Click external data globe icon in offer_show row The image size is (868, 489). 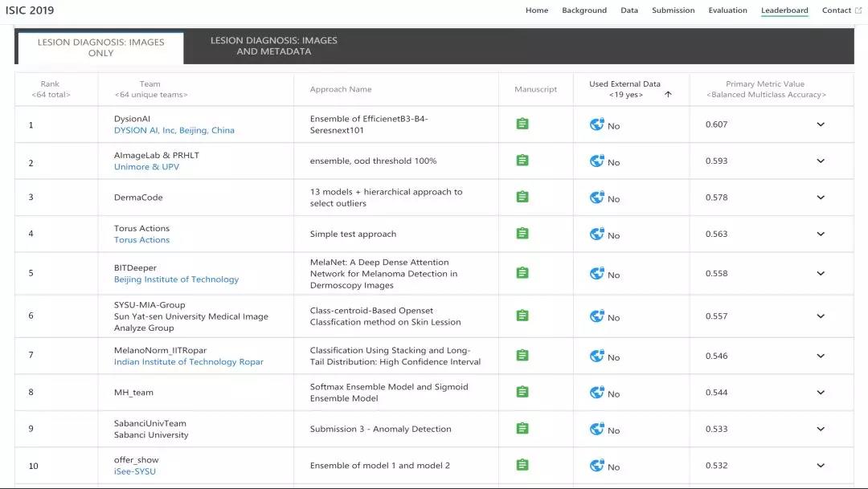(x=596, y=466)
